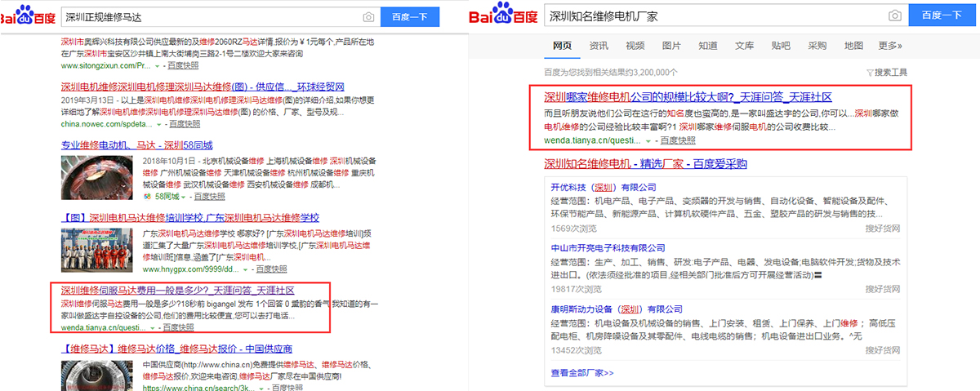Click the 百度为您找到相关结果约3,200,000个 text
Screen dimensions: 980x391
(611, 73)
